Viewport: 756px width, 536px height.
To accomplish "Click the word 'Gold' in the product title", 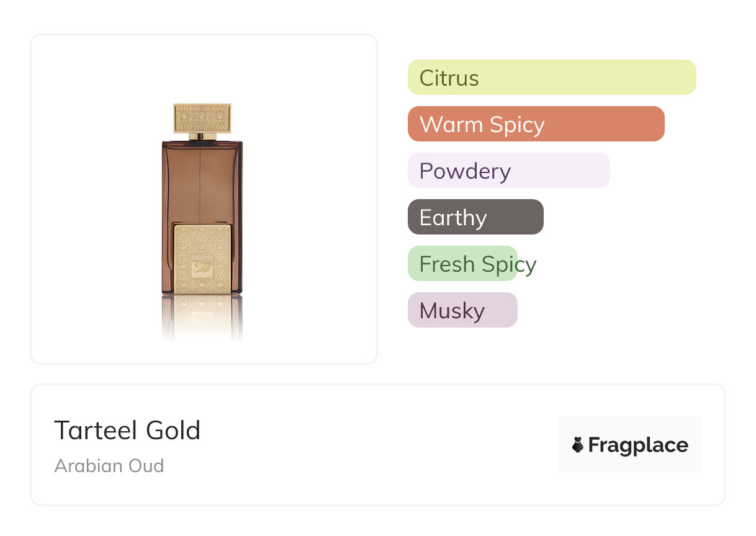I will coord(173,431).
